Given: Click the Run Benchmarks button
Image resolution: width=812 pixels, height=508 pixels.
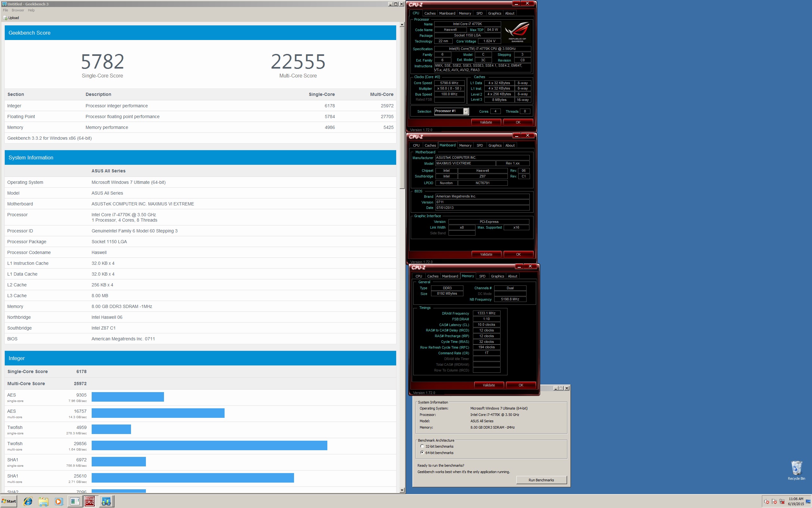Looking at the screenshot, I should tap(541, 480).
